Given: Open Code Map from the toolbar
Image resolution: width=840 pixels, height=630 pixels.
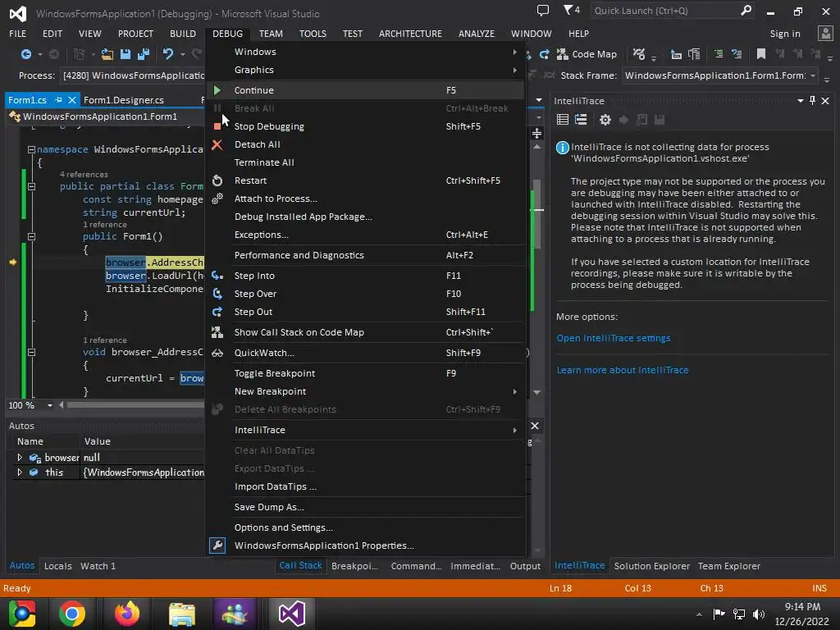Looking at the screenshot, I should point(587,54).
